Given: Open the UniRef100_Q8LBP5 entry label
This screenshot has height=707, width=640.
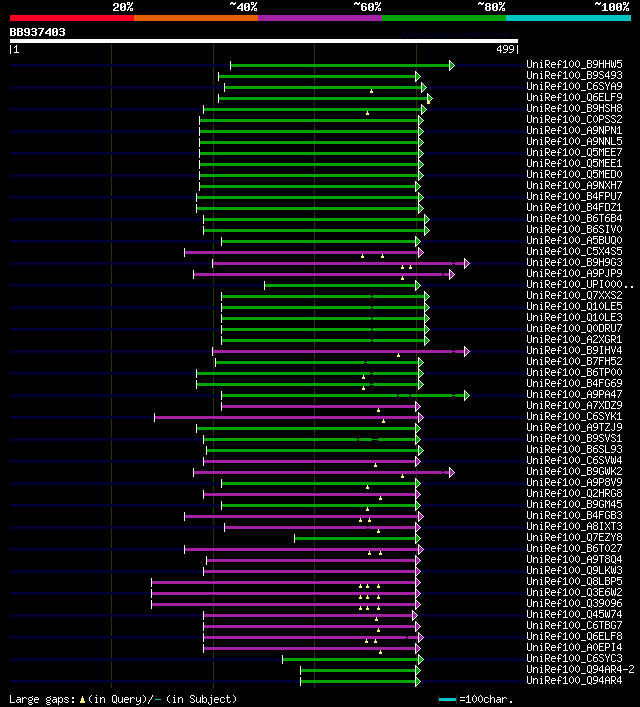Looking at the screenshot, I should (x=574, y=581).
